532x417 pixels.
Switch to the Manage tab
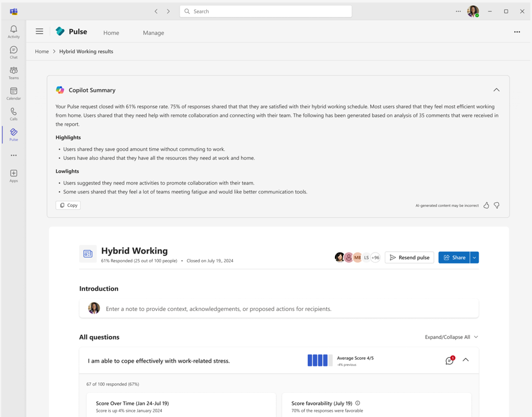click(x=153, y=32)
